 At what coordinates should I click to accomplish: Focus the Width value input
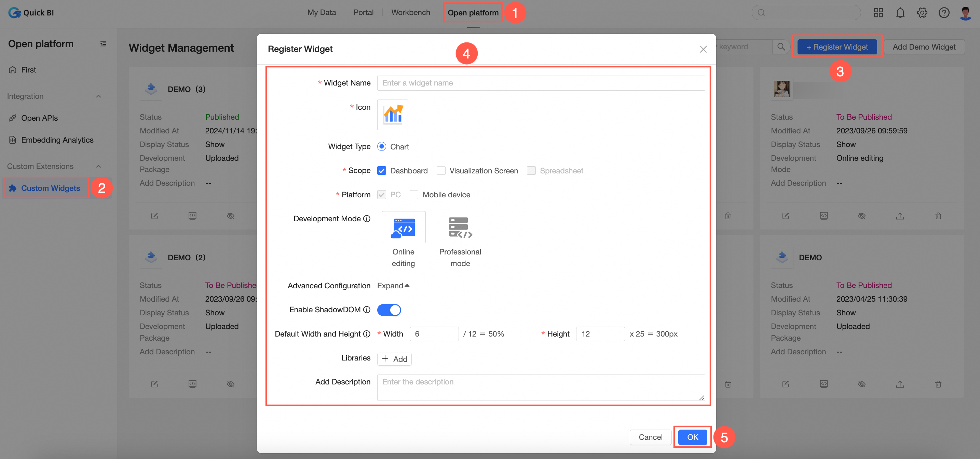(x=434, y=334)
